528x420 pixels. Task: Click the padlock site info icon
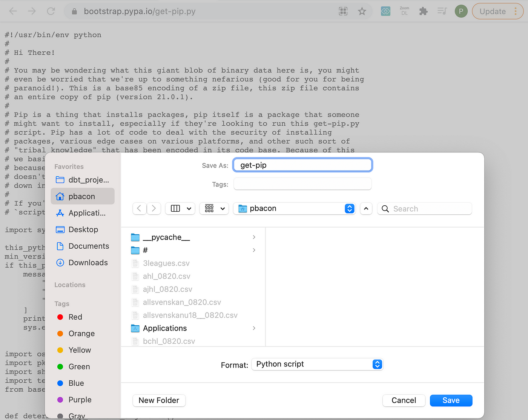[74, 11]
